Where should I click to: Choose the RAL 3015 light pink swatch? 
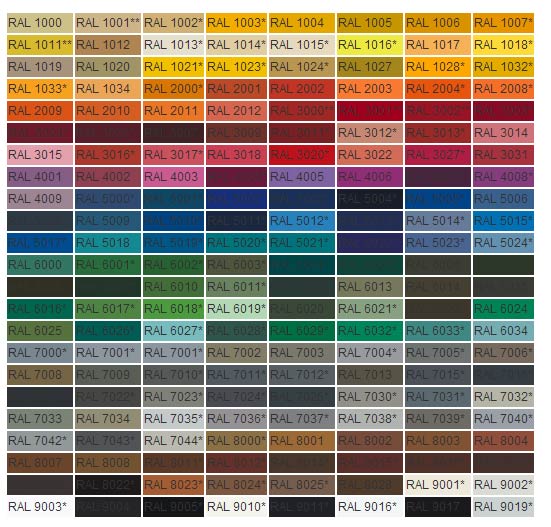40,155
